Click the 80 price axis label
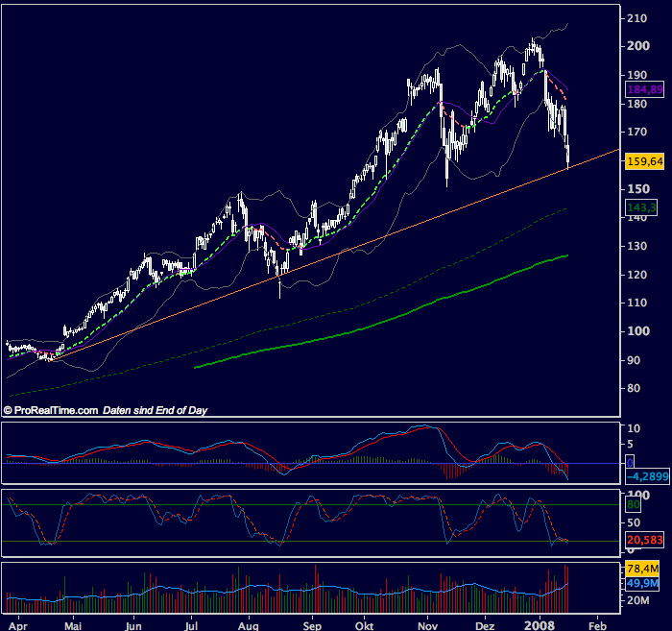This screenshot has height=631, width=672. point(634,388)
